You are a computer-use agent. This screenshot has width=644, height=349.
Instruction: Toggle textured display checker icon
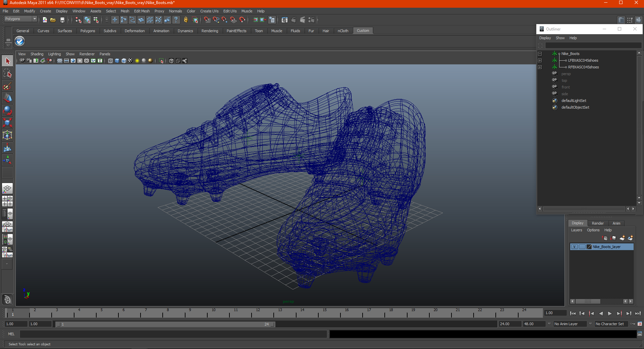click(130, 61)
